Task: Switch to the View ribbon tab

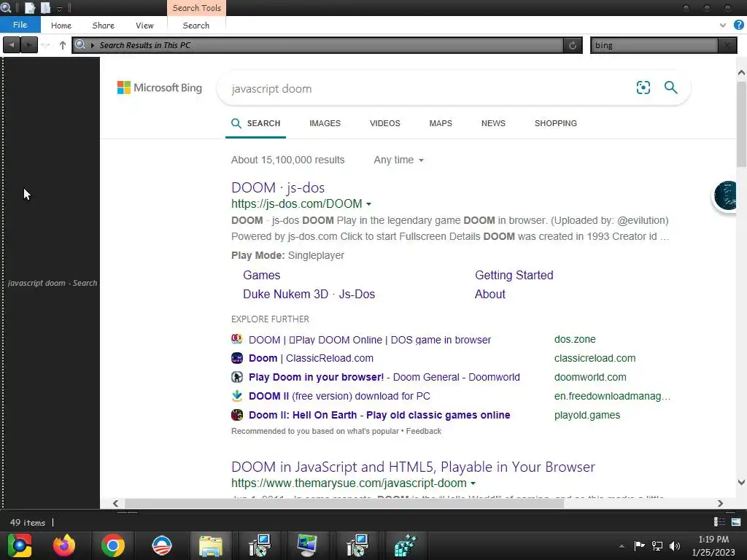Action: pos(144,26)
